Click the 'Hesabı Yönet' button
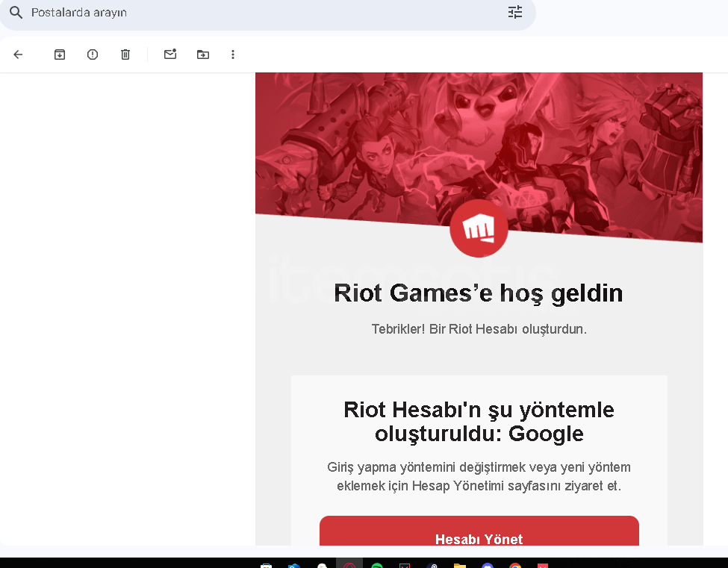728x568 pixels. (479, 532)
